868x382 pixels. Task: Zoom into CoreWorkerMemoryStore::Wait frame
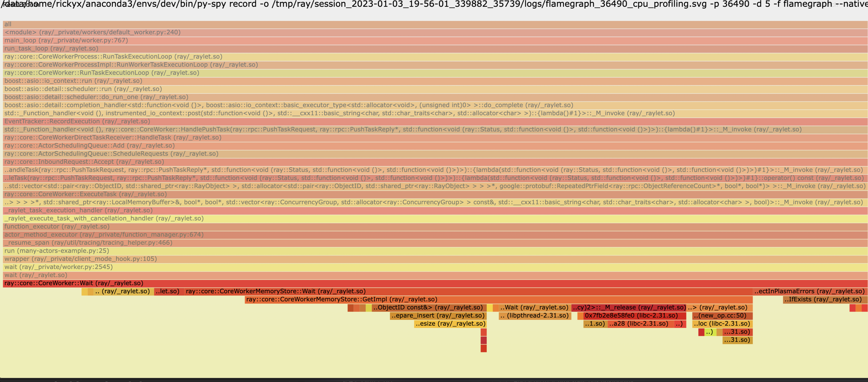pyautogui.click(x=468, y=291)
